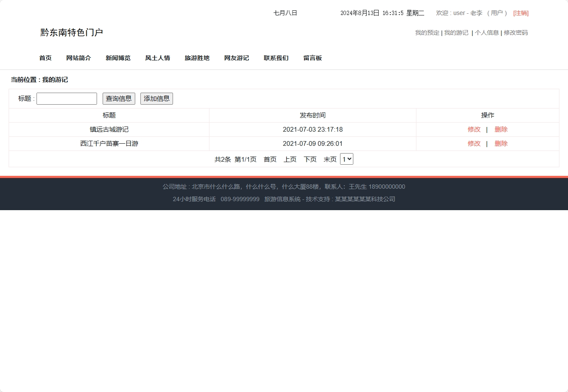Visit the 联系我们 page
Image resolution: width=568 pixels, height=392 pixels.
pyautogui.click(x=276, y=58)
